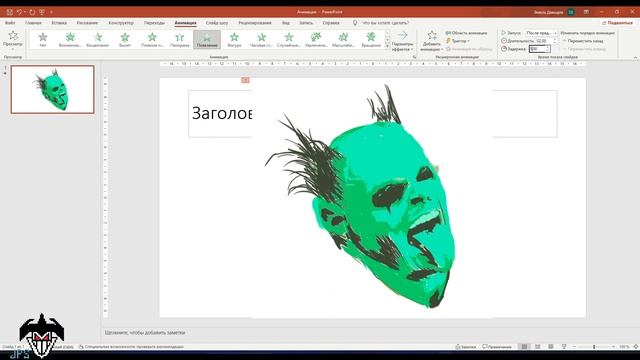The width and height of the screenshot is (640, 360).
Task: Click the Save icon in quick access toolbar
Action: 9,12
